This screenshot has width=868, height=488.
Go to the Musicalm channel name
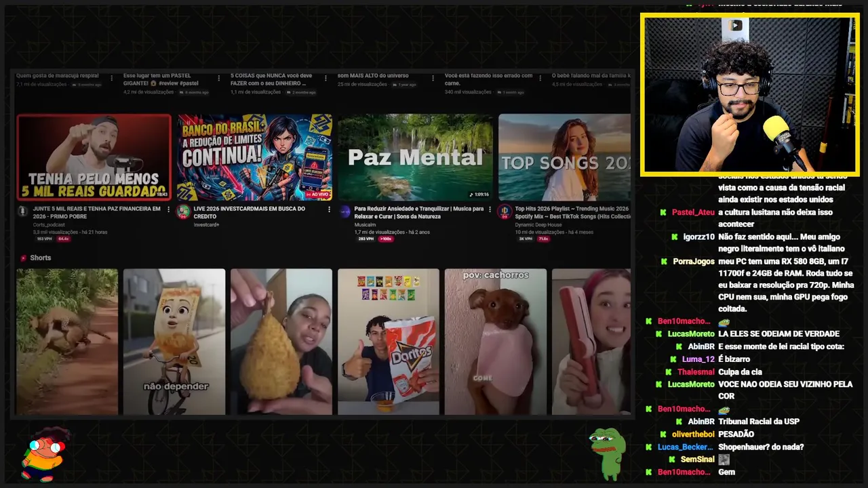click(x=366, y=224)
